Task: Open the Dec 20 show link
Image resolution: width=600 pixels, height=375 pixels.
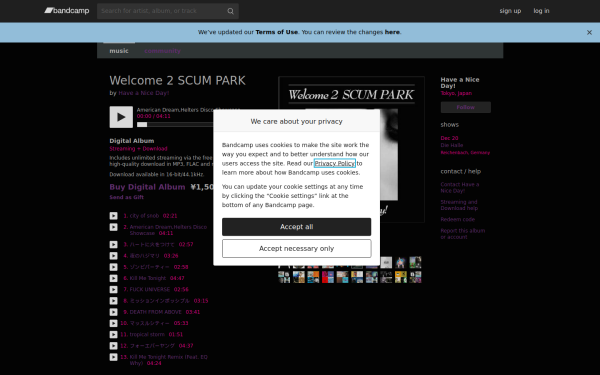Action: click(449, 138)
